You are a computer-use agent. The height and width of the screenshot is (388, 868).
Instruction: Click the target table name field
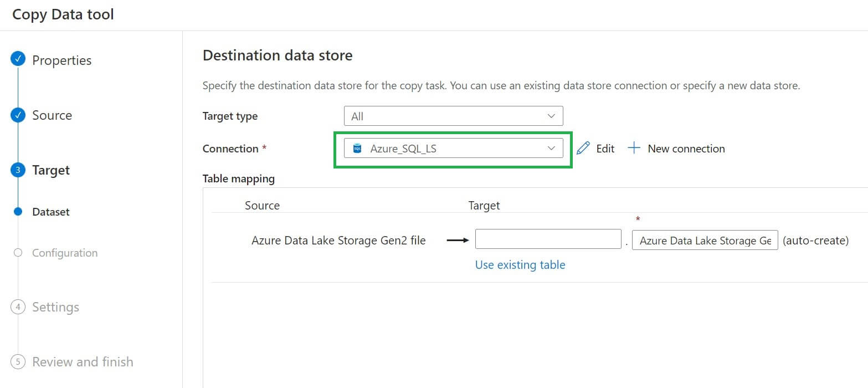click(705, 241)
